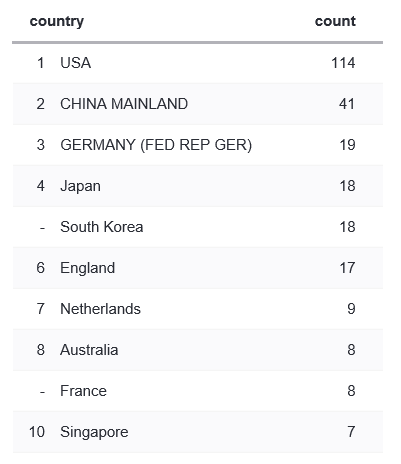
Task: Click rank number 6
Action: tap(41, 268)
